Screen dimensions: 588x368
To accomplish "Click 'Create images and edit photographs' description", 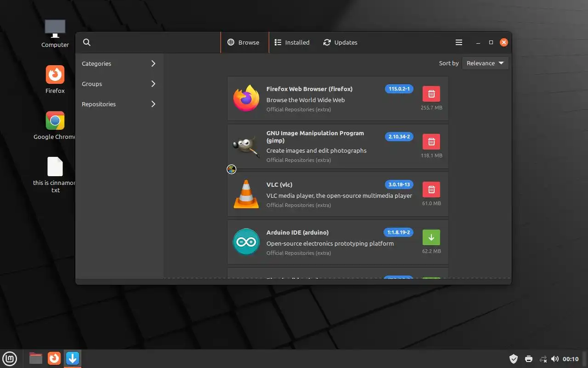I will pos(317,150).
